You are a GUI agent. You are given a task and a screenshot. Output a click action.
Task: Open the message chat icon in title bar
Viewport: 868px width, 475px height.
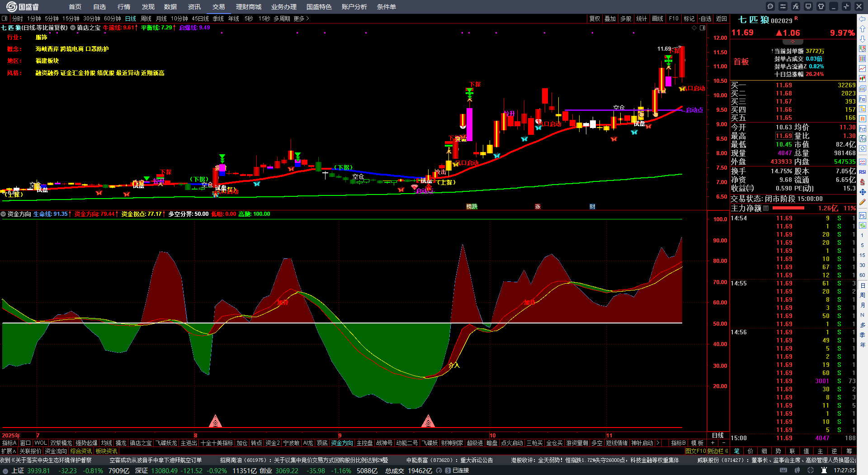pos(770,6)
